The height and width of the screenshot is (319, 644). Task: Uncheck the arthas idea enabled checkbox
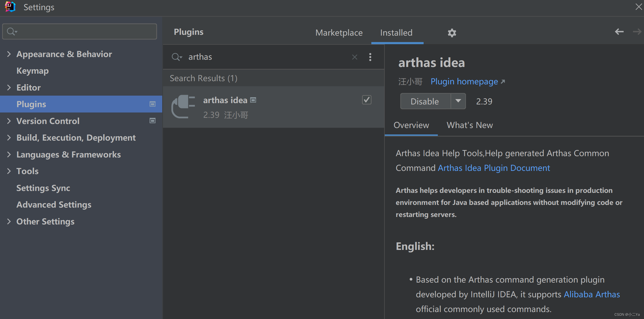tap(367, 100)
